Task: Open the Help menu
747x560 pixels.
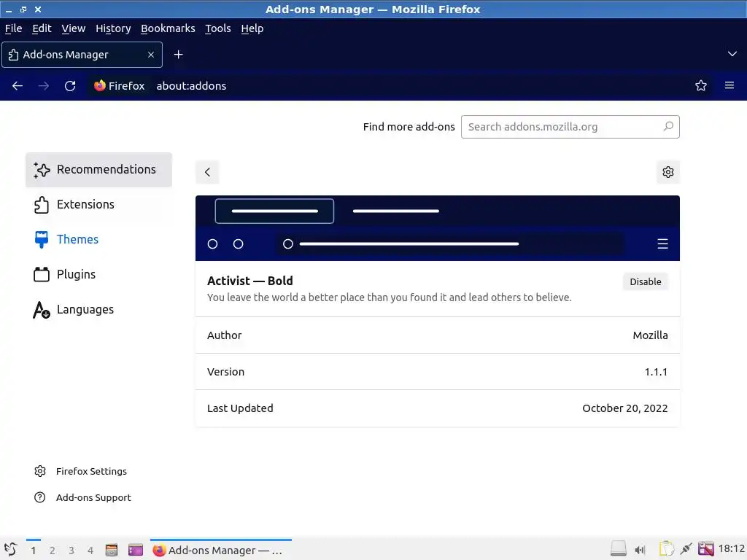Action: click(252, 28)
